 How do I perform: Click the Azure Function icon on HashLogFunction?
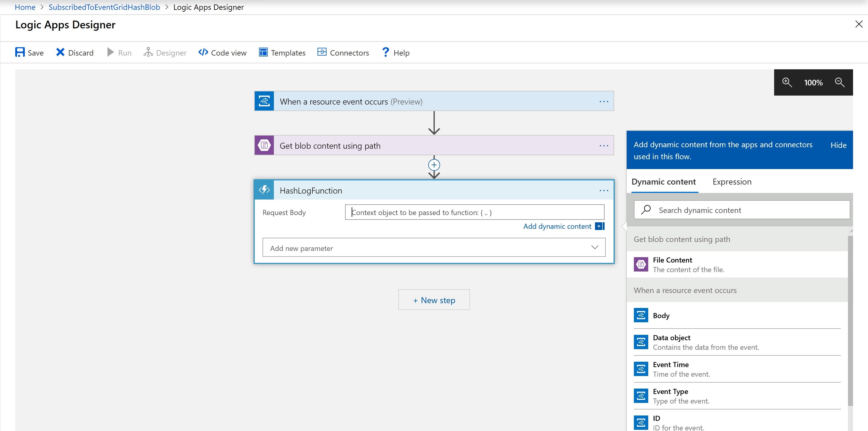click(x=264, y=190)
